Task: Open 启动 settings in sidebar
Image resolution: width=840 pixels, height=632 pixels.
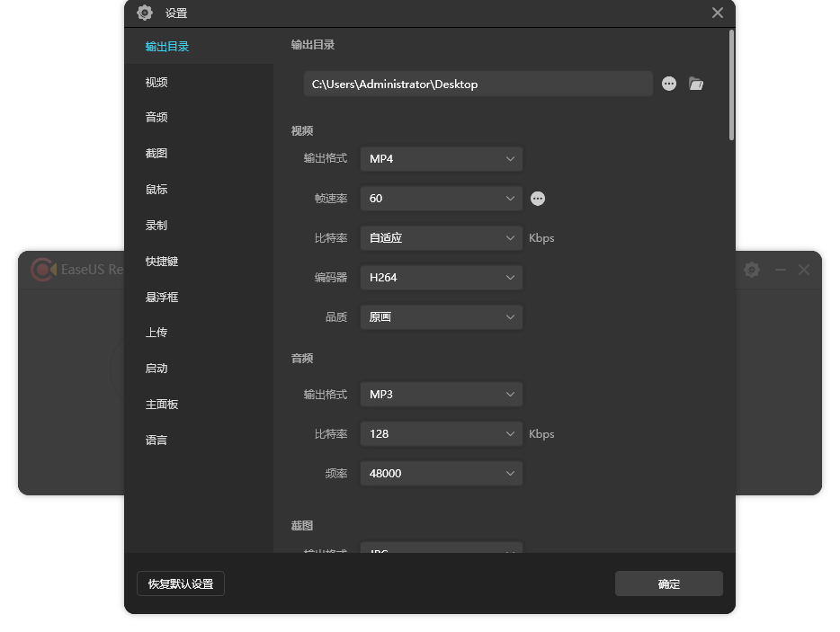Action: (x=156, y=369)
